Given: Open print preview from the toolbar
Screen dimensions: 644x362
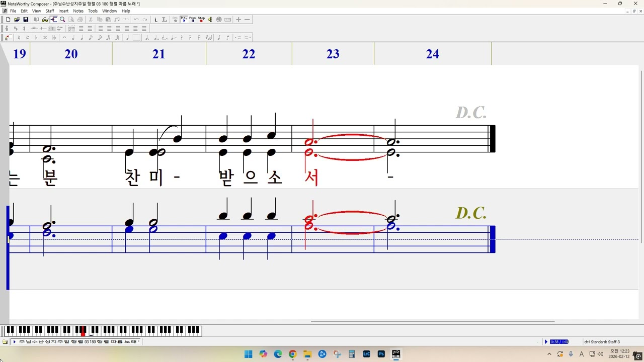Looking at the screenshot, I should pos(71,20).
